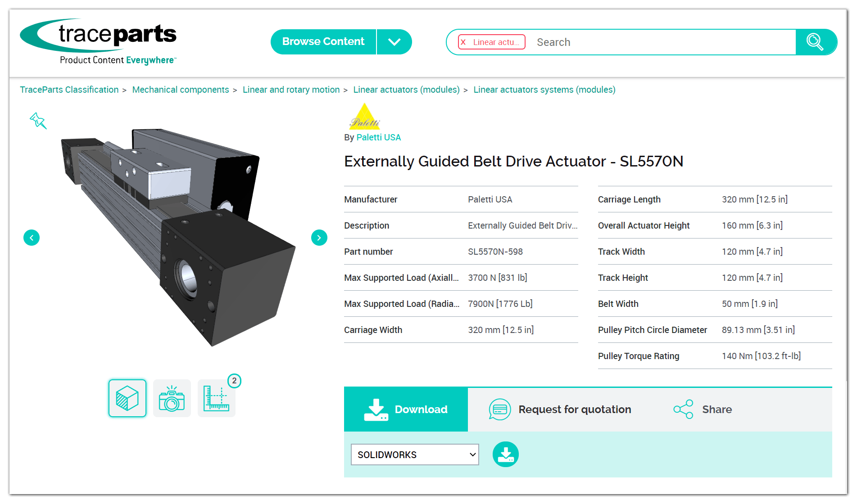Click the truncated Description value text
Image resolution: width=857 pixels, height=504 pixels.
pyautogui.click(x=523, y=225)
